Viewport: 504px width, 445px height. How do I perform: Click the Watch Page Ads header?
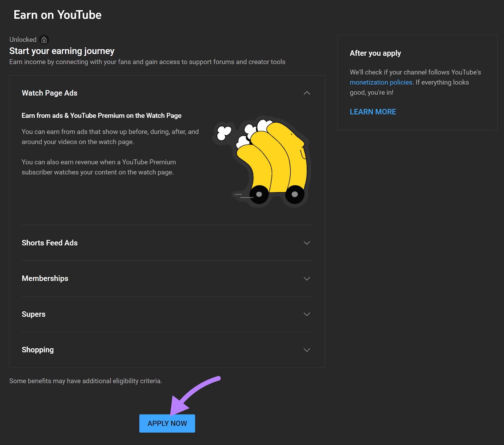[49, 93]
